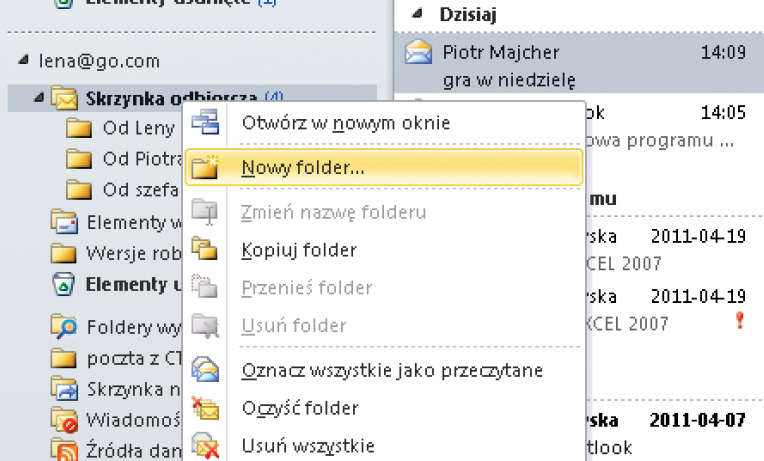This screenshot has height=461, width=764.
Task: Choose Kopiuj folder from context menu
Action: click(x=299, y=249)
